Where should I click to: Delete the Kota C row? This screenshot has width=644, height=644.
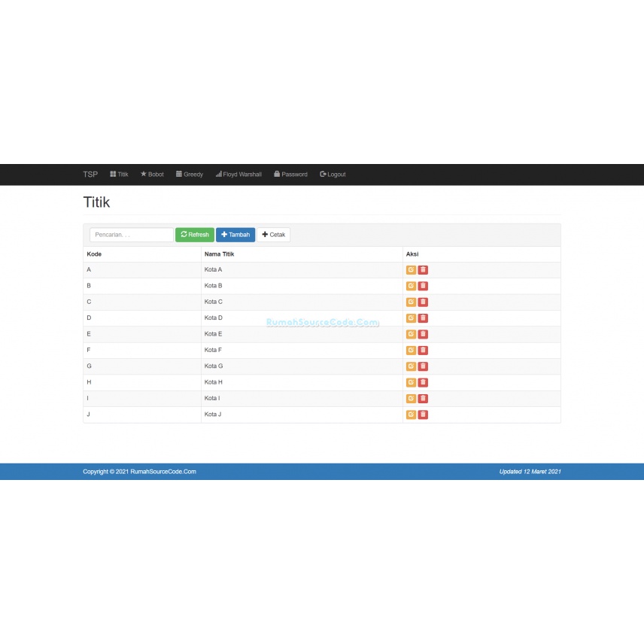point(423,302)
